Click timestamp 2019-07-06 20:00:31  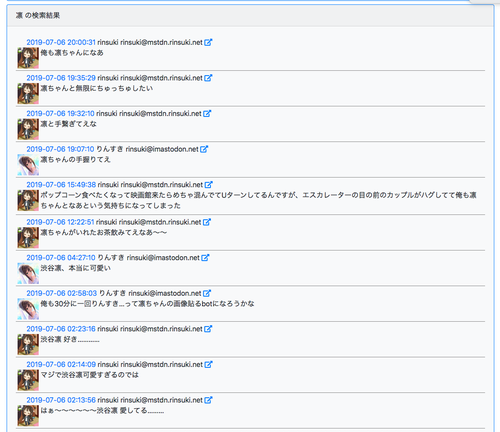[x=61, y=42]
